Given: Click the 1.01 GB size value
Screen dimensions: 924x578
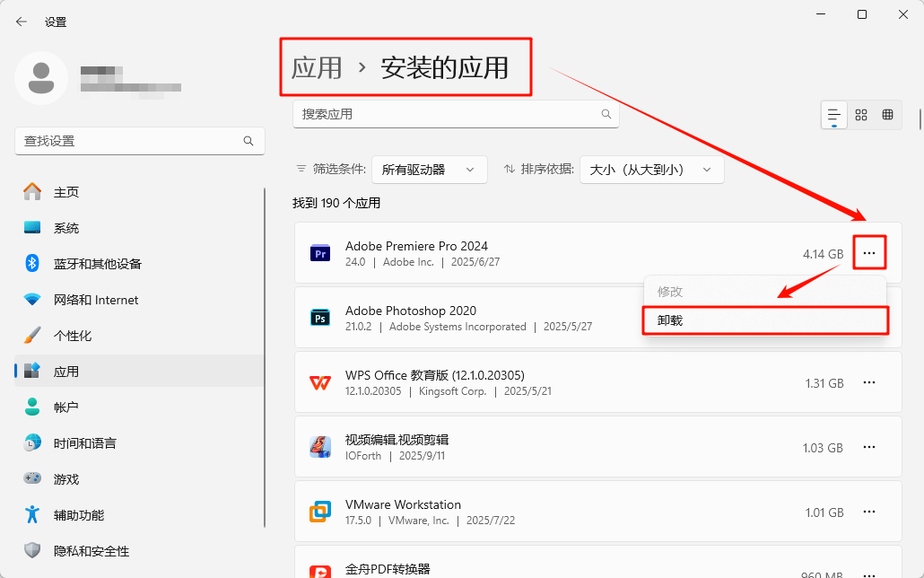Looking at the screenshot, I should [x=824, y=512].
